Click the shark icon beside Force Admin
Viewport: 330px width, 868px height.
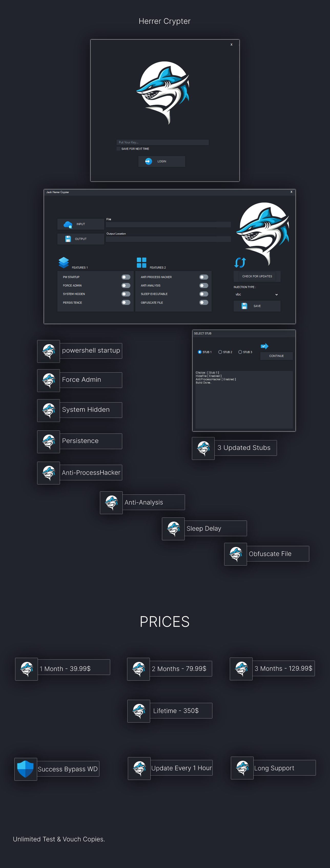pyautogui.click(x=48, y=380)
